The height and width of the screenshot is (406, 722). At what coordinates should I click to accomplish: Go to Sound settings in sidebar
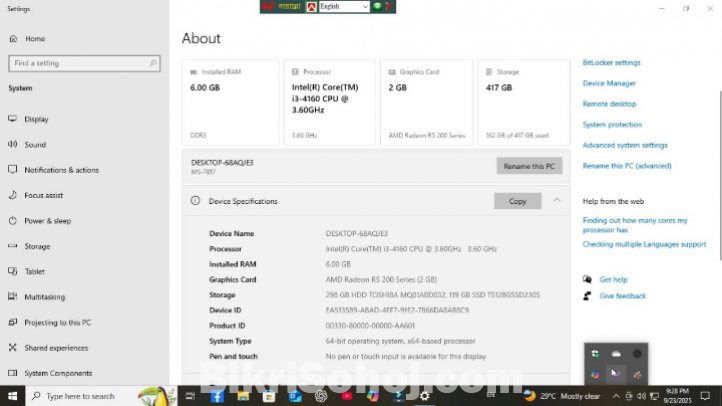pyautogui.click(x=35, y=144)
